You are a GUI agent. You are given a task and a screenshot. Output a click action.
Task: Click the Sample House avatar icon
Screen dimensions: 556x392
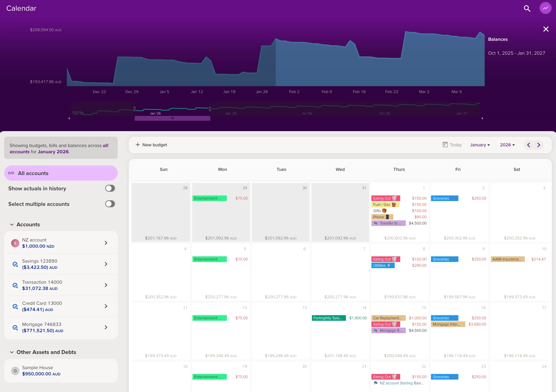point(15,371)
